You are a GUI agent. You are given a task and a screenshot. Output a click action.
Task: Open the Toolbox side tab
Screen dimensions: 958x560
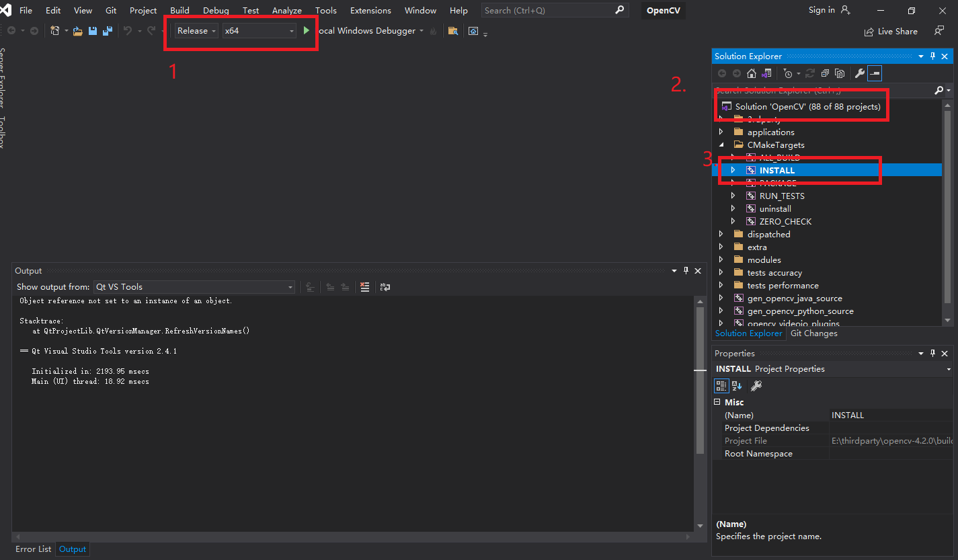[3, 132]
